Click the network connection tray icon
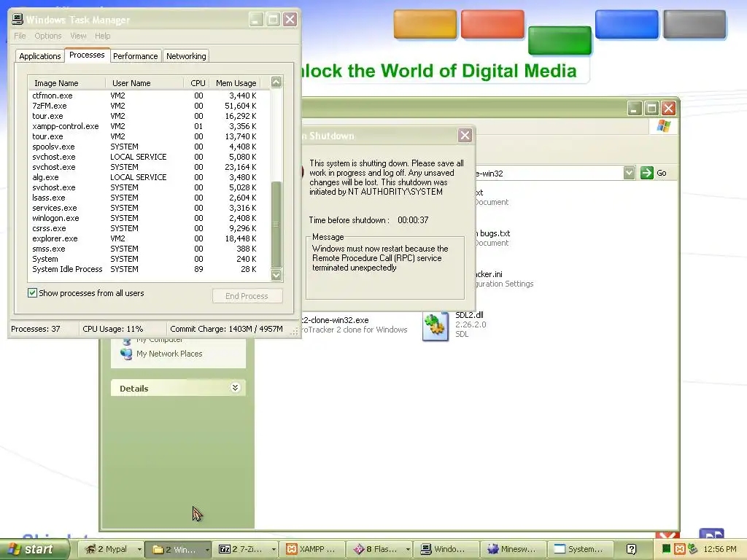This screenshot has height=560, width=747. click(692, 549)
